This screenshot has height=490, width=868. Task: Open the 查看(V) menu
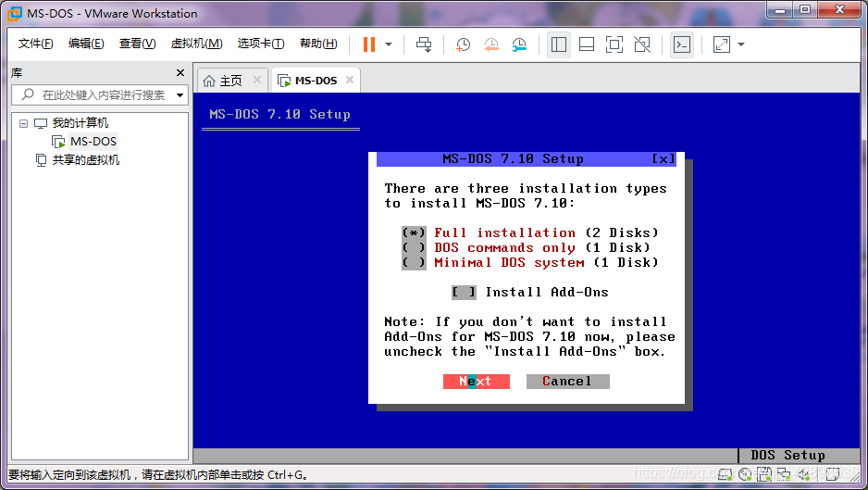tap(137, 44)
